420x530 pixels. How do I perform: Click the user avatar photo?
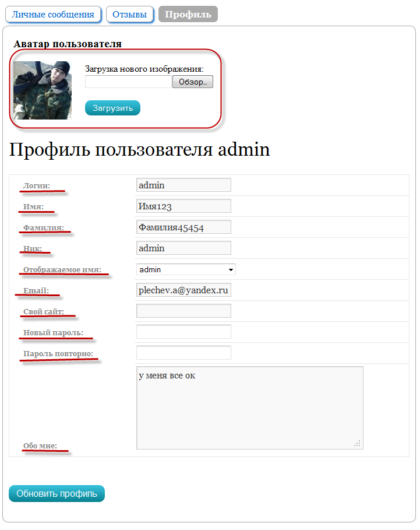tap(43, 90)
